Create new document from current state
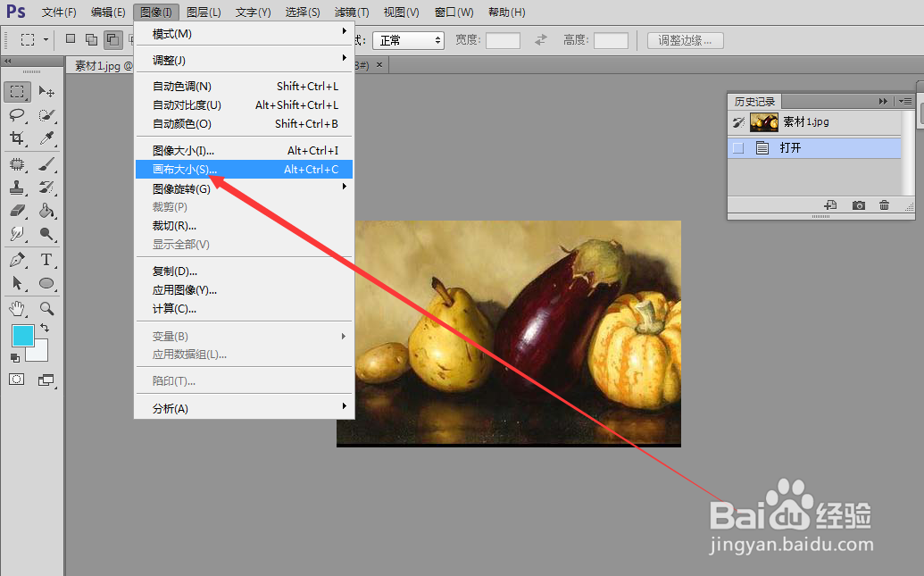Viewport: 924px width, 576px height. click(x=830, y=205)
